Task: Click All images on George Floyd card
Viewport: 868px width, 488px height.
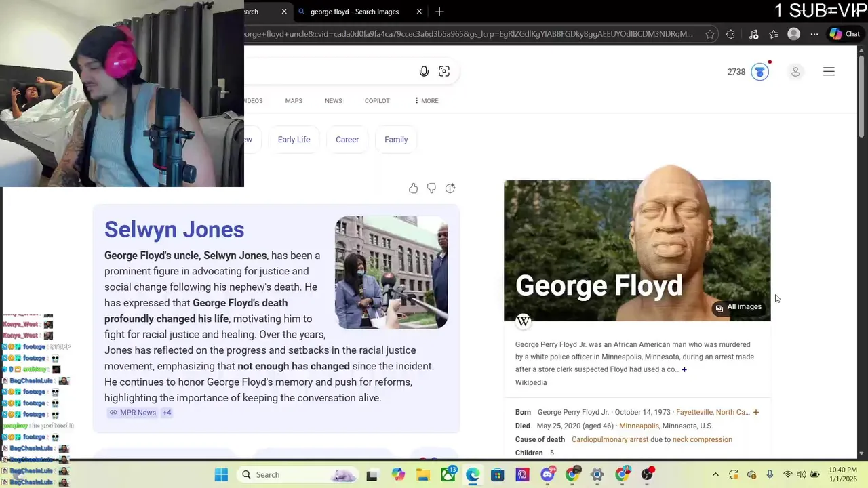Action: pyautogui.click(x=739, y=307)
